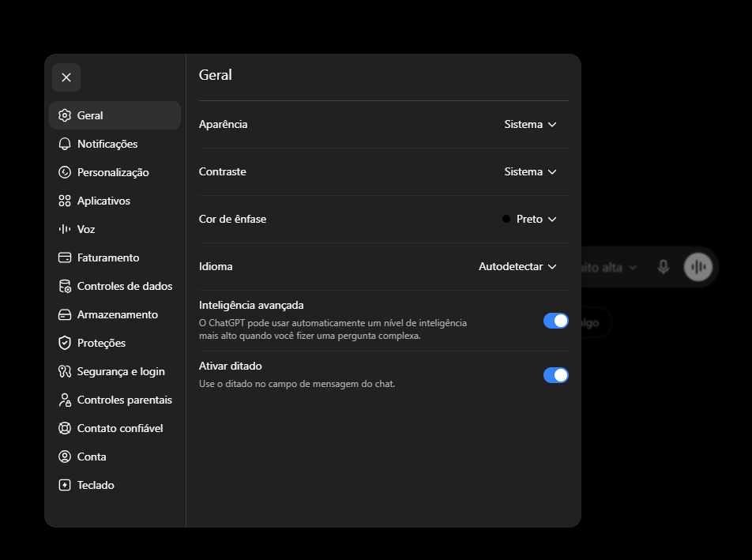This screenshot has width=752, height=560.
Task: Click the sound wave Voz icon
Action: coord(65,229)
